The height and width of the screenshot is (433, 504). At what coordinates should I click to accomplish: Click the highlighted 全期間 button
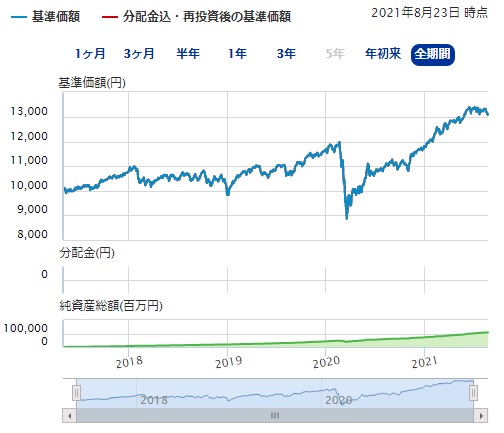pos(433,54)
